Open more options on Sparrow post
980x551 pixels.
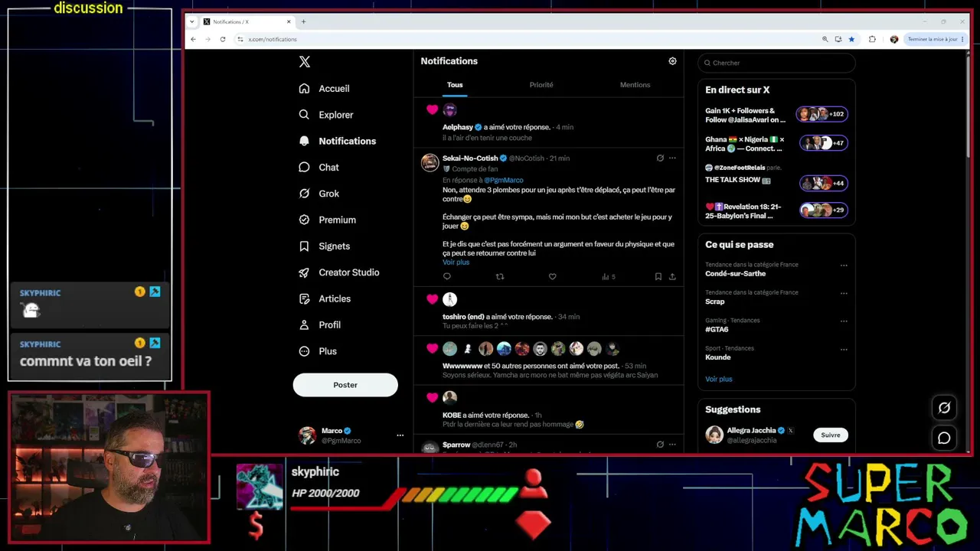(x=672, y=445)
